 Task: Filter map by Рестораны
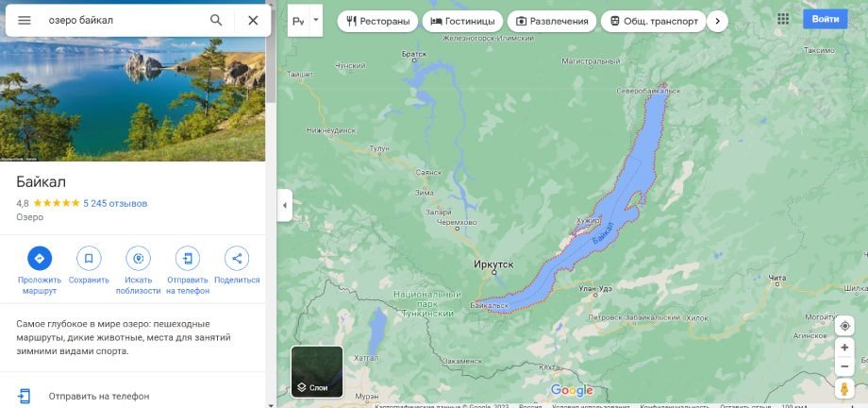pos(378,21)
